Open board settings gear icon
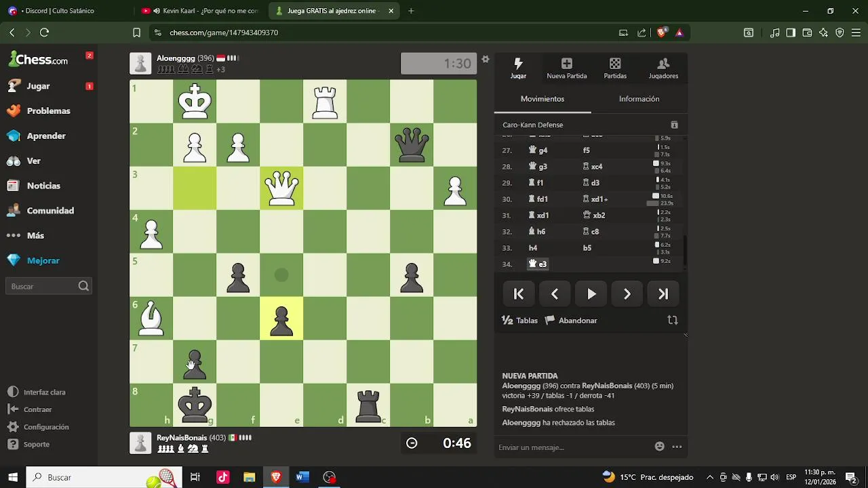868x488 pixels. (x=486, y=60)
